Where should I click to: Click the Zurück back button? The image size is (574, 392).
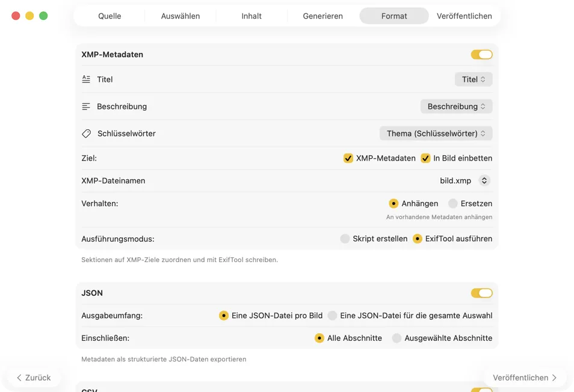pos(34,378)
